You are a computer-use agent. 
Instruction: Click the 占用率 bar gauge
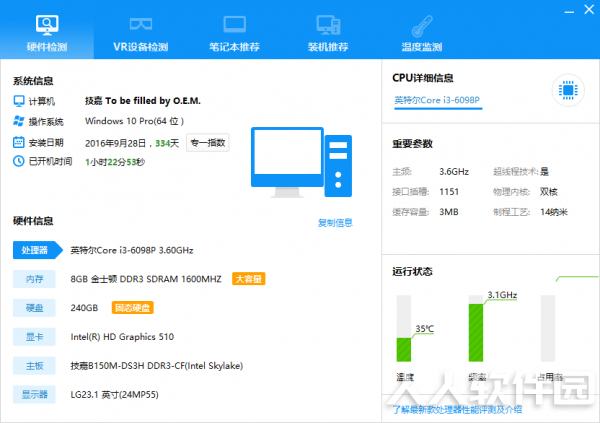[x=548, y=328]
